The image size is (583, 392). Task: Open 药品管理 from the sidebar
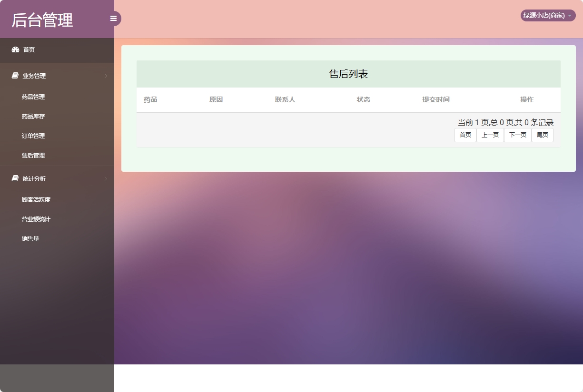click(x=32, y=97)
